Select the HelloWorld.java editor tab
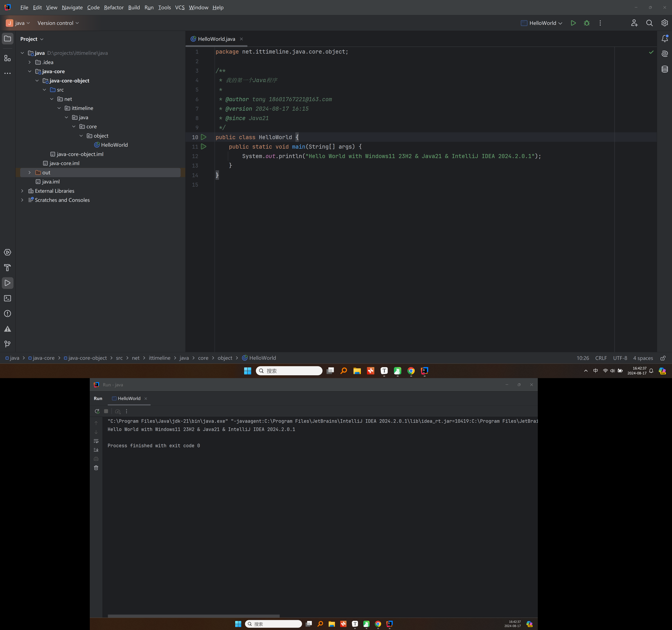Viewport: 672px width, 630px height. click(x=216, y=39)
